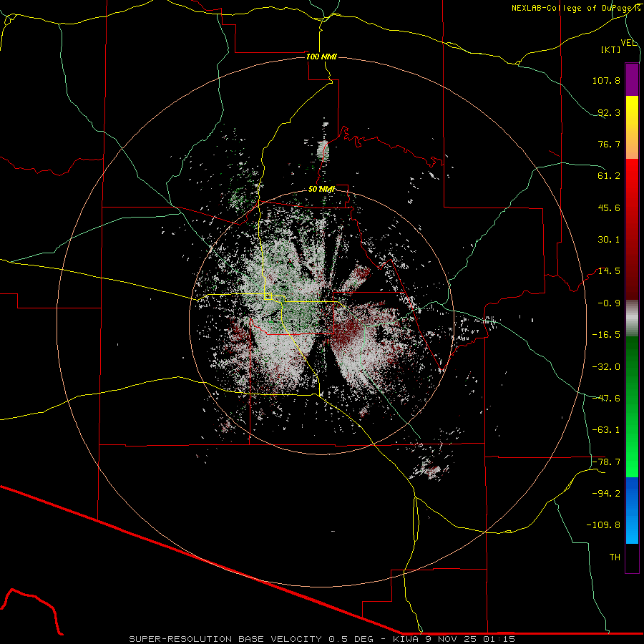The image size is (644, 644).
Task: Click the 76.7 velocity scale value
Action: coord(609,144)
